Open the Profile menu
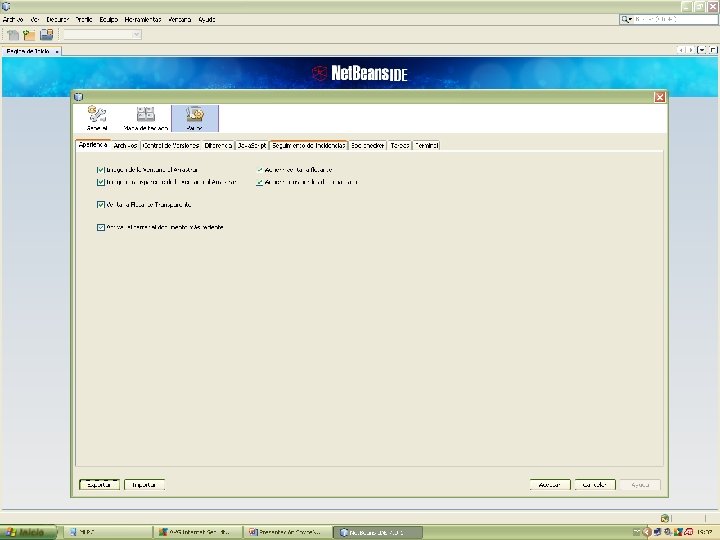720x540 pixels. click(84, 20)
